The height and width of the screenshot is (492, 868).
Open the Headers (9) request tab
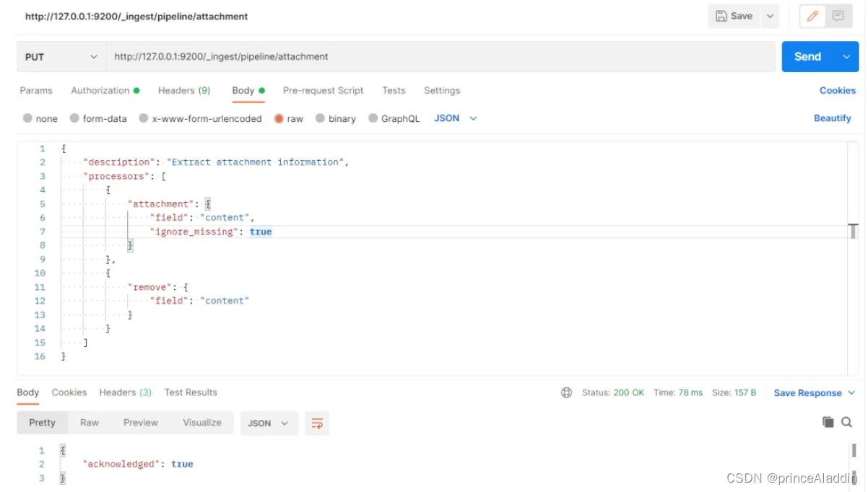(184, 90)
